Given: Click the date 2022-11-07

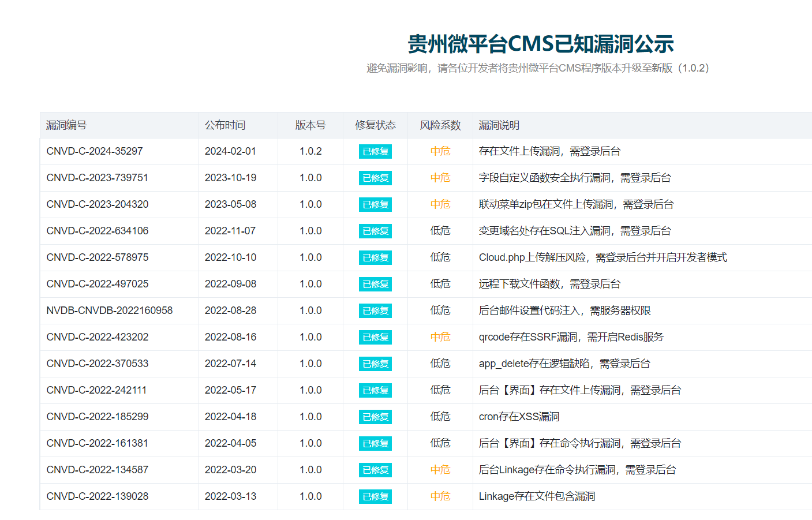Looking at the screenshot, I should point(230,231).
